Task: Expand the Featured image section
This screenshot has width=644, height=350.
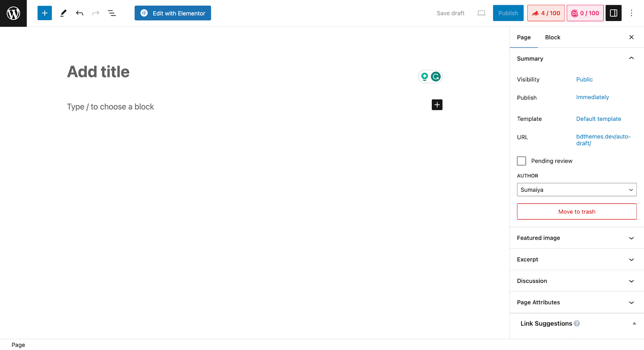Action: 577,238
